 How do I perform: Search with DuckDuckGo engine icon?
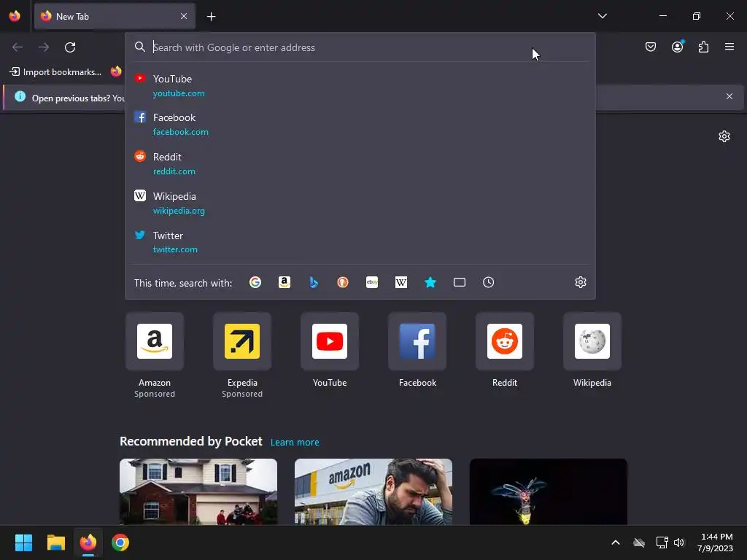[343, 282]
